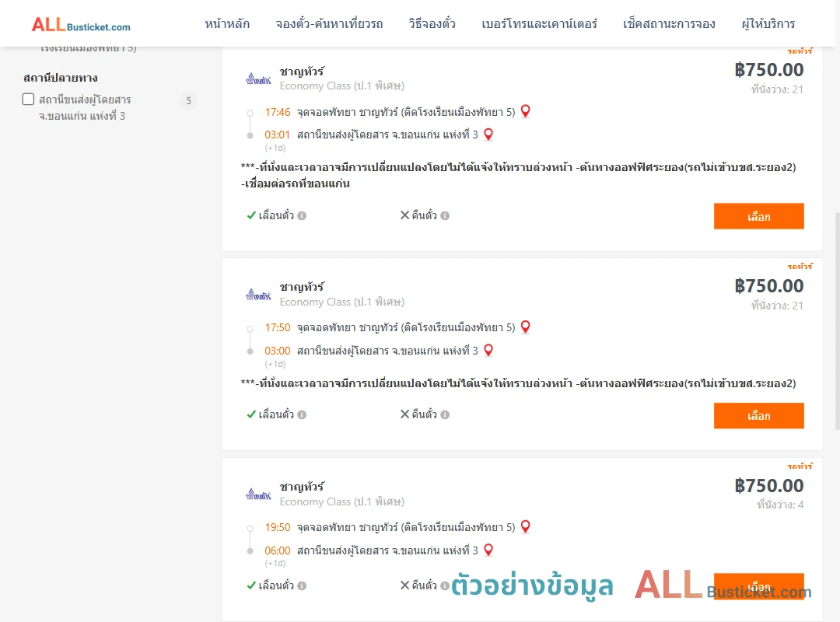Click เลื่อนตั๋ว info icon for 17:46 trip
This screenshot has height=622, width=840.
[x=302, y=216]
